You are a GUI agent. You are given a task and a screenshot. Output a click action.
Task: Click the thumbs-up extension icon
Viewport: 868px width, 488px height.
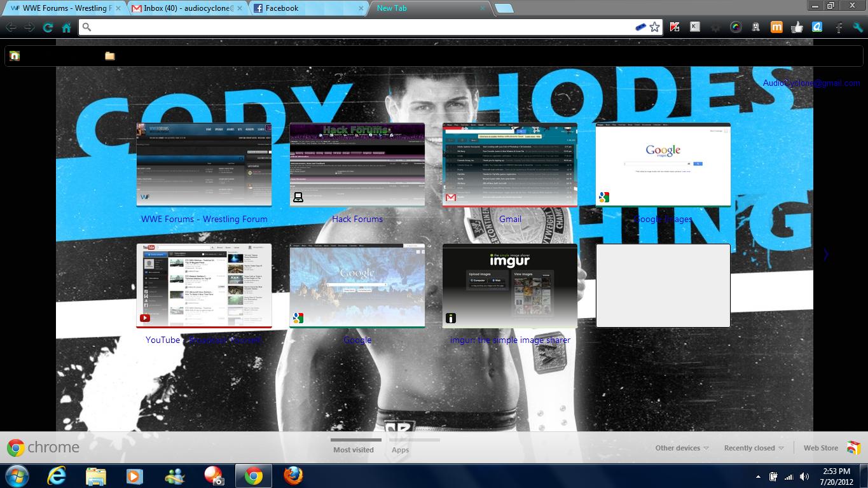pos(797,27)
